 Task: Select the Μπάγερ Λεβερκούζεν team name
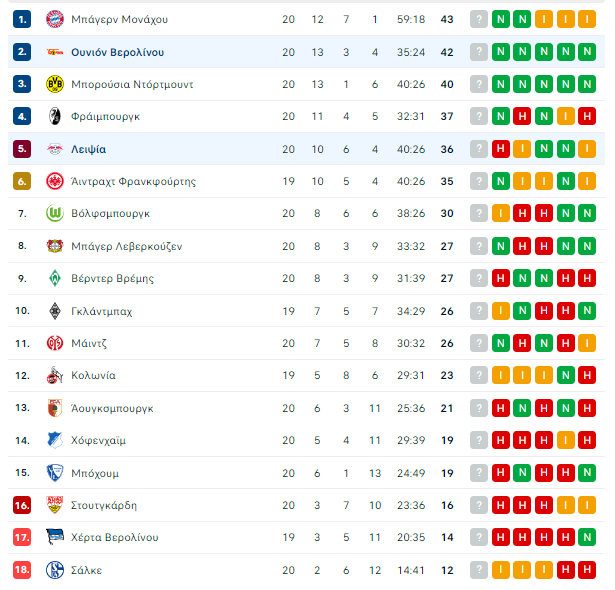126,246
